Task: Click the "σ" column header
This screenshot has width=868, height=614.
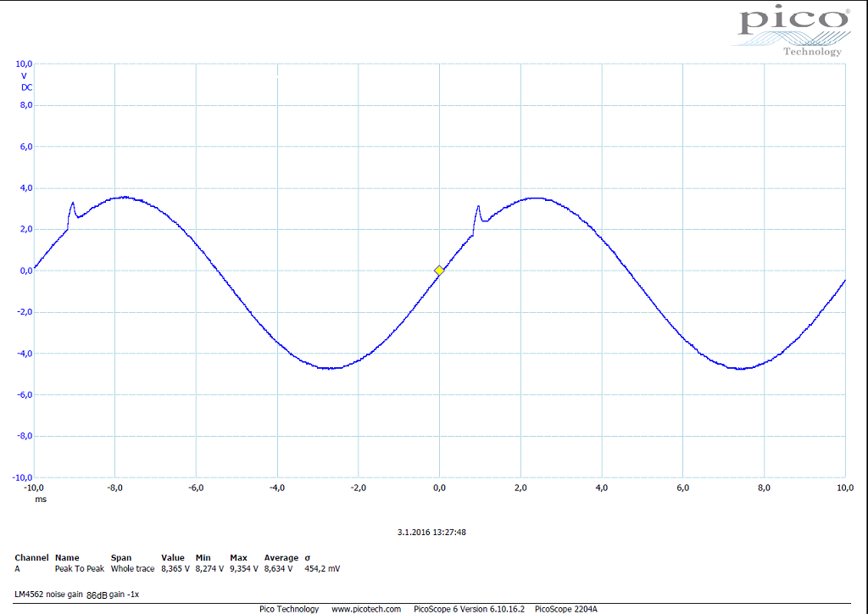Action: tap(308, 558)
